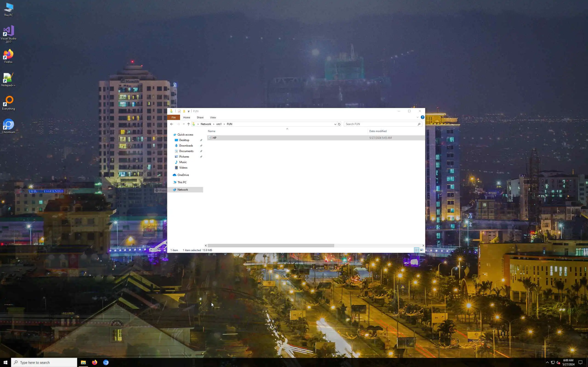Open Explorer help icon
The width and height of the screenshot is (588, 367).
(423, 117)
